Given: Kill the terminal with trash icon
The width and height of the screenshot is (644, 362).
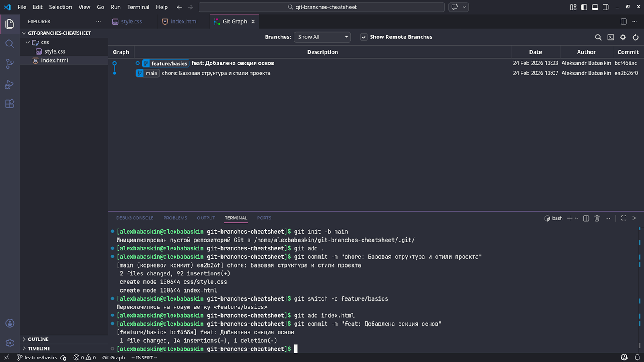Looking at the screenshot, I should 597,218.
